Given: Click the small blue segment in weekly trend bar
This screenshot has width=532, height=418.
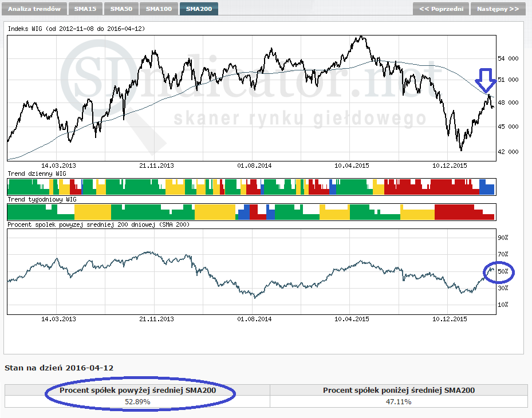Looking at the screenshot, I should (x=243, y=212).
